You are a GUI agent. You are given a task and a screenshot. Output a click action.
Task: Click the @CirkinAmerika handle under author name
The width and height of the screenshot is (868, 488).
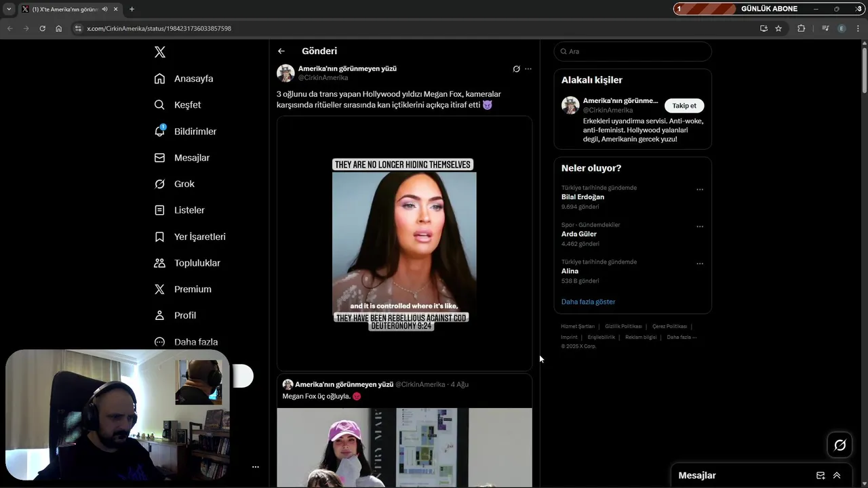click(323, 78)
